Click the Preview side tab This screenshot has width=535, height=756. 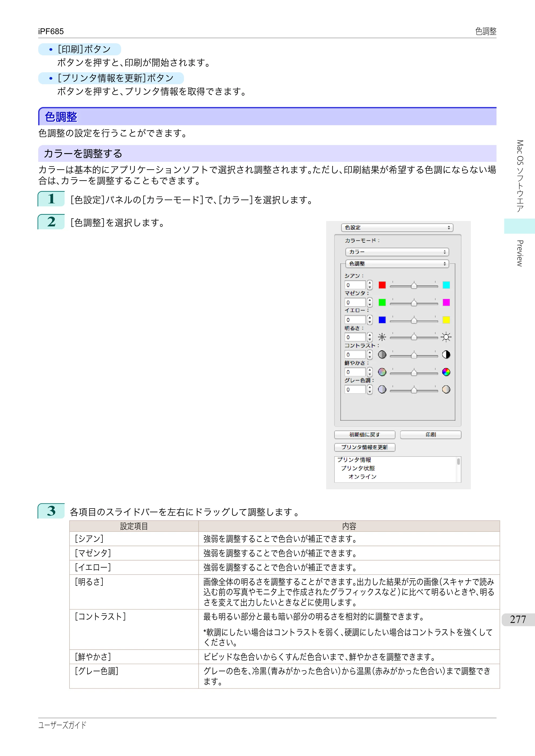(520, 253)
